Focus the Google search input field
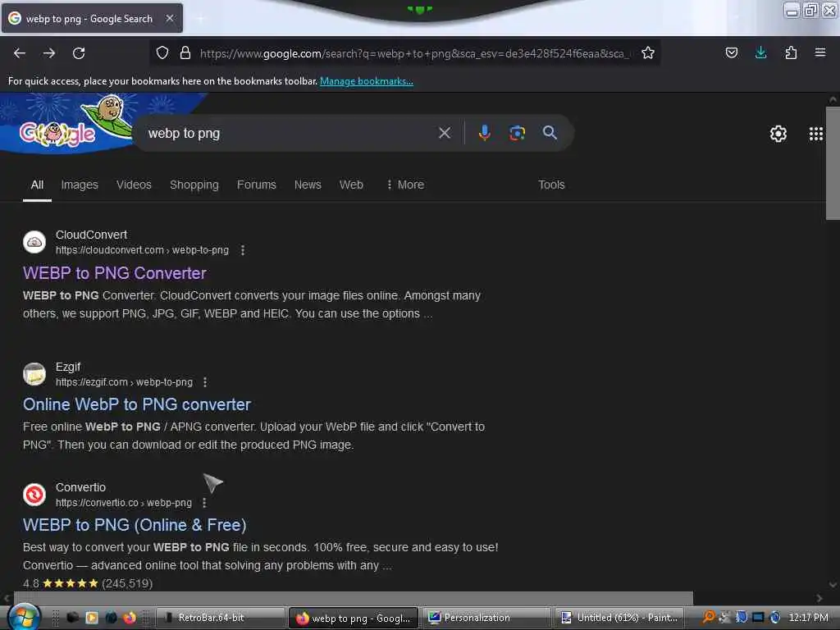Screen dimensions: 840x630 click(x=290, y=134)
